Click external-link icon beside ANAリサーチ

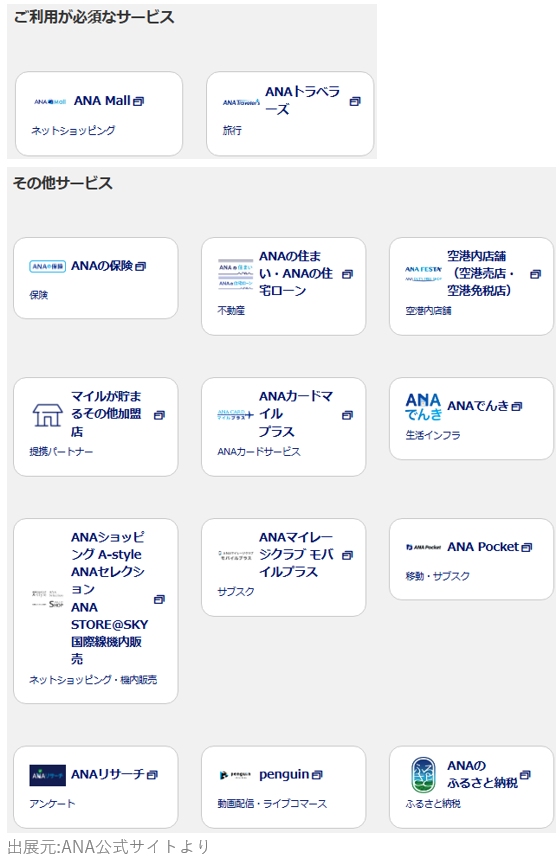click(153, 775)
